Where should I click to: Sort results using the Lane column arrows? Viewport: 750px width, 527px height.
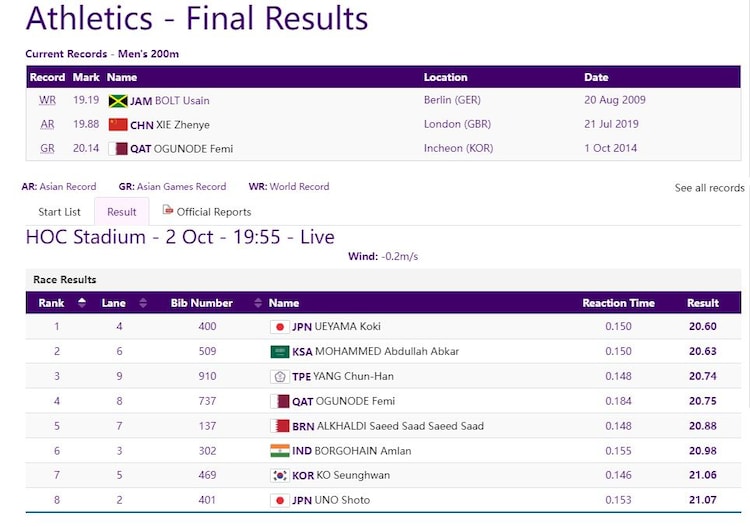(143, 303)
